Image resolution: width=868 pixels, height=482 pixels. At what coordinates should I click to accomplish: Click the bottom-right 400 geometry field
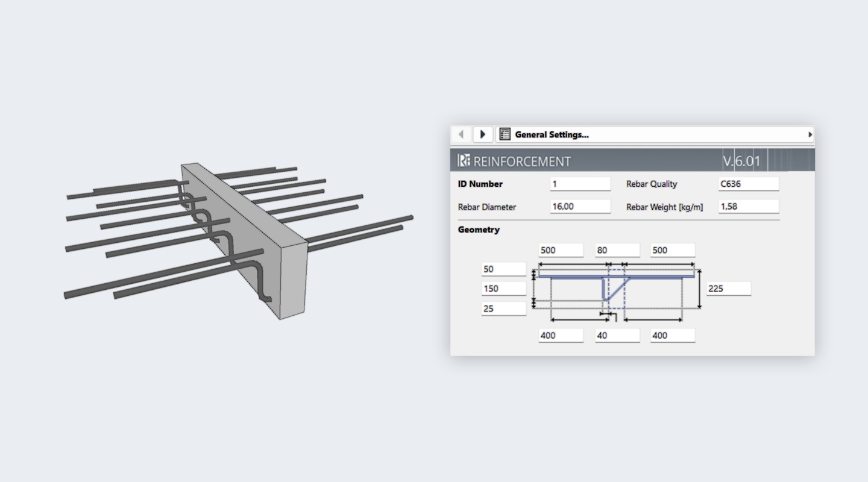click(x=673, y=335)
